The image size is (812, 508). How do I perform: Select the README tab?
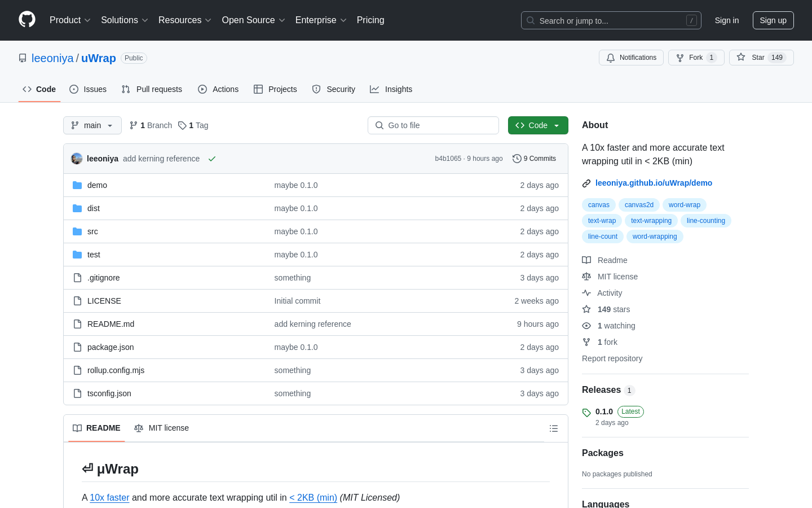pos(96,428)
